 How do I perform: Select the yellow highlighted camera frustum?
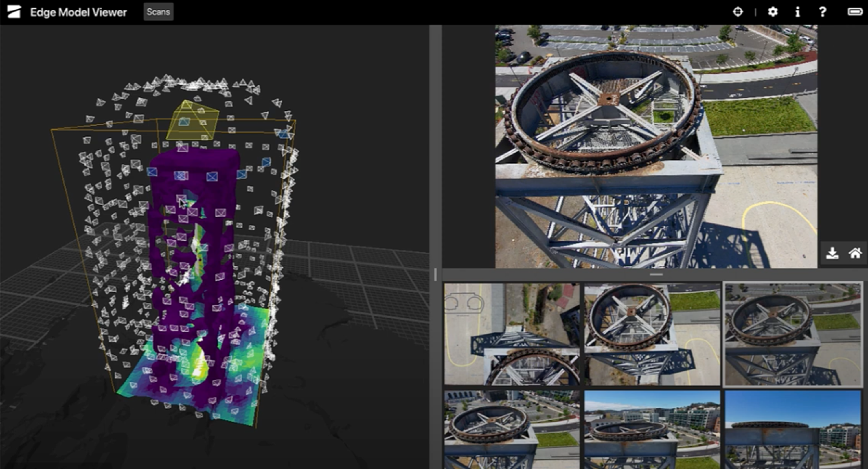pyautogui.click(x=192, y=121)
